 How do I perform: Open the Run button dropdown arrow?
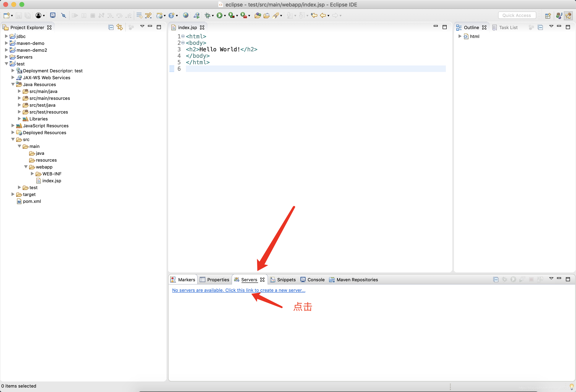point(225,16)
